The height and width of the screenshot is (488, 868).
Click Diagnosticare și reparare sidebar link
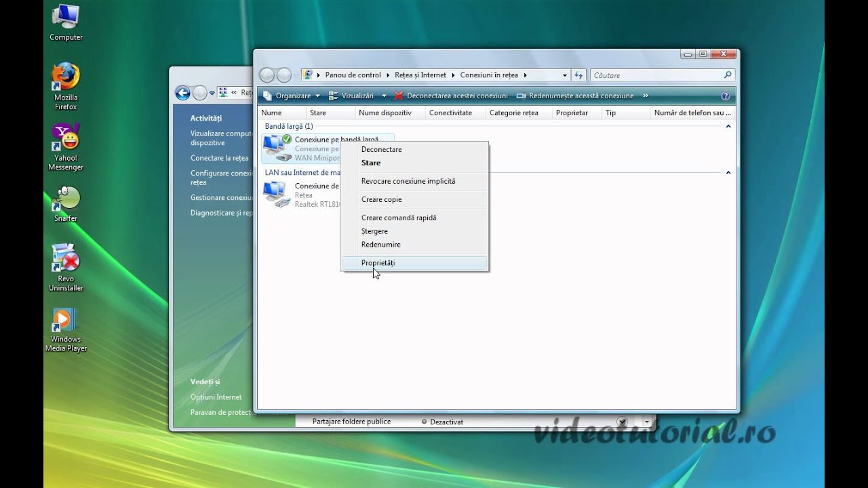click(x=221, y=213)
